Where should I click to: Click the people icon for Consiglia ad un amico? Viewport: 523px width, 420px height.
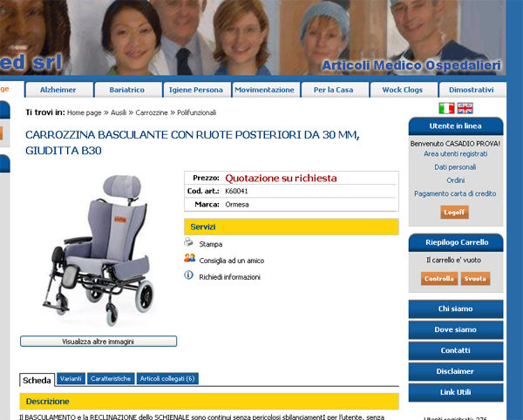click(189, 258)
